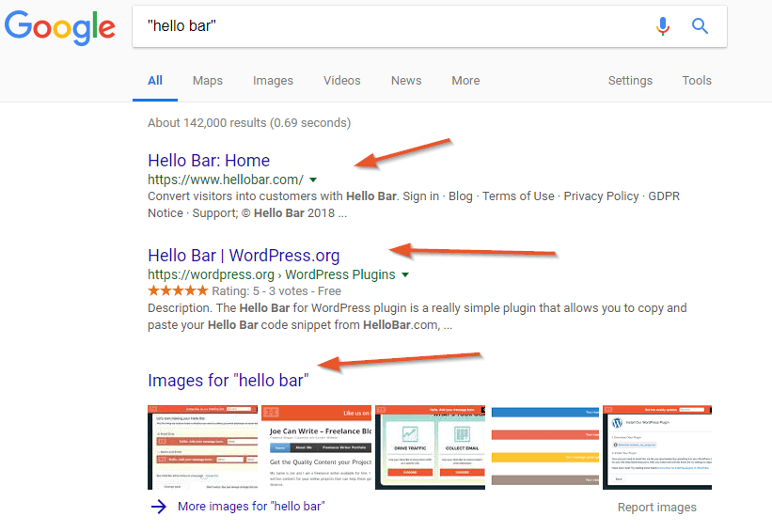Expand the More search categories menu
772x532 pixels.
coord(465,81)
